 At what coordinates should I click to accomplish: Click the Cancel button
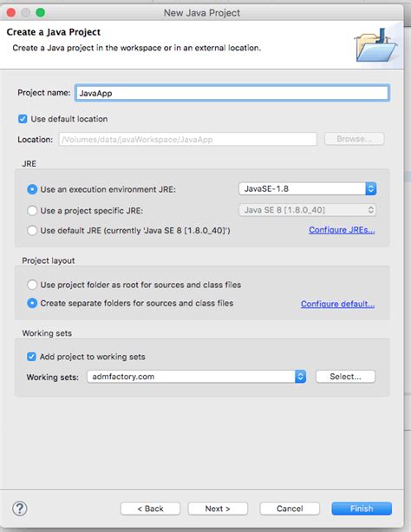290,509
